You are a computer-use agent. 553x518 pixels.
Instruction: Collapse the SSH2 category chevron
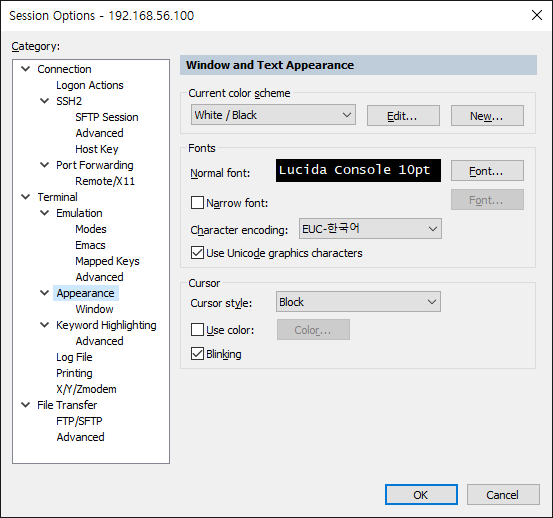[x=44, y=101]
